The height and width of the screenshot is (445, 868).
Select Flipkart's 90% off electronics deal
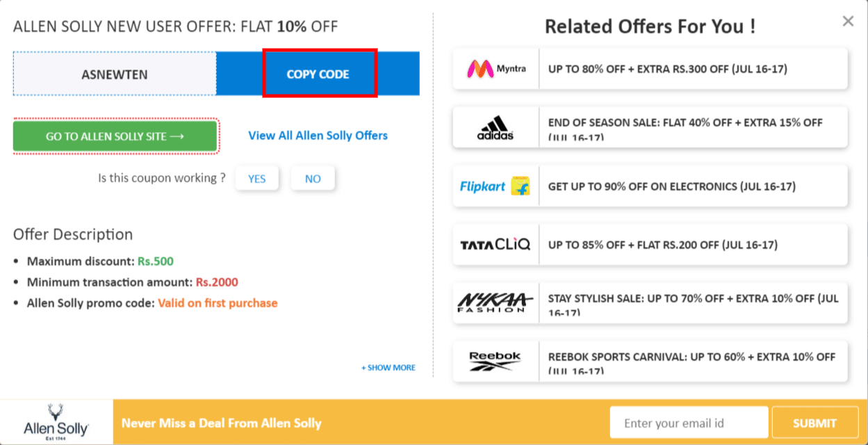tap(691, 186)
